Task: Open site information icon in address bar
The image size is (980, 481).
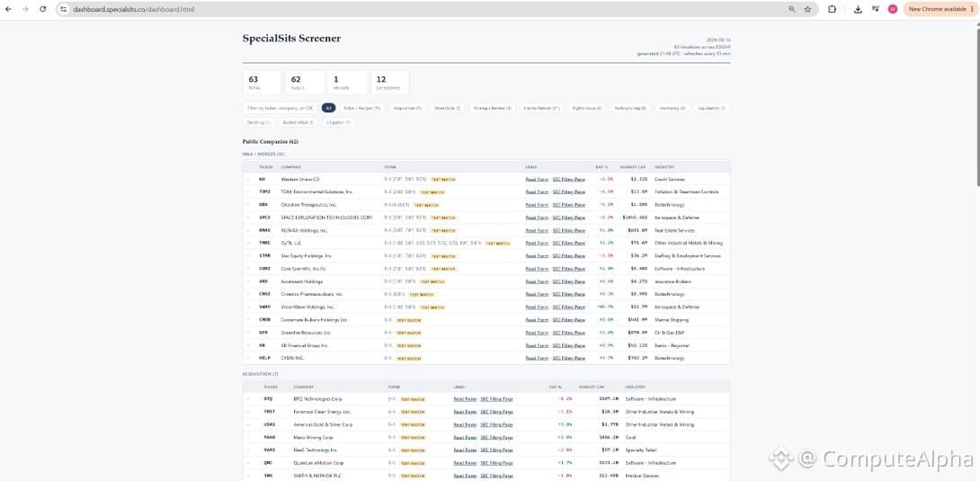Action: coord(63,9)
